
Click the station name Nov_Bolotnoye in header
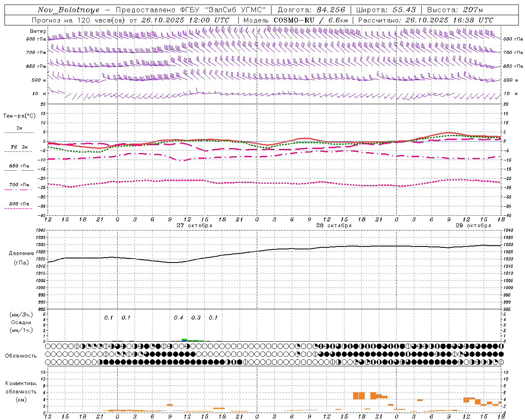point(68,10)
